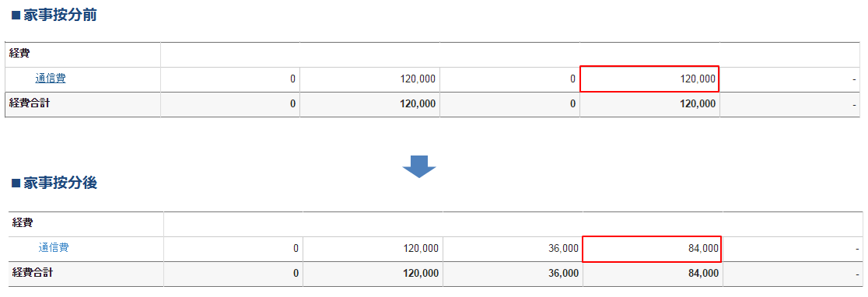Select the highlighted 120,000 cell in upper table
This screenshot has width=868, height=297.
649,79
